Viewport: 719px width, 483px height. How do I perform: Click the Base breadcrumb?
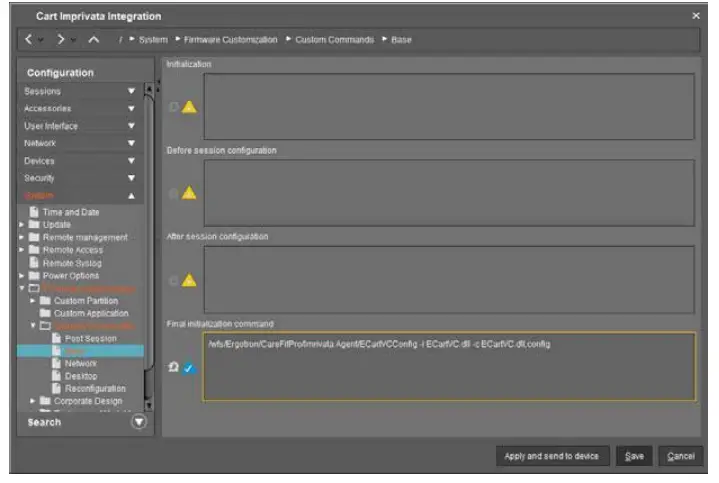coord(401,40)
